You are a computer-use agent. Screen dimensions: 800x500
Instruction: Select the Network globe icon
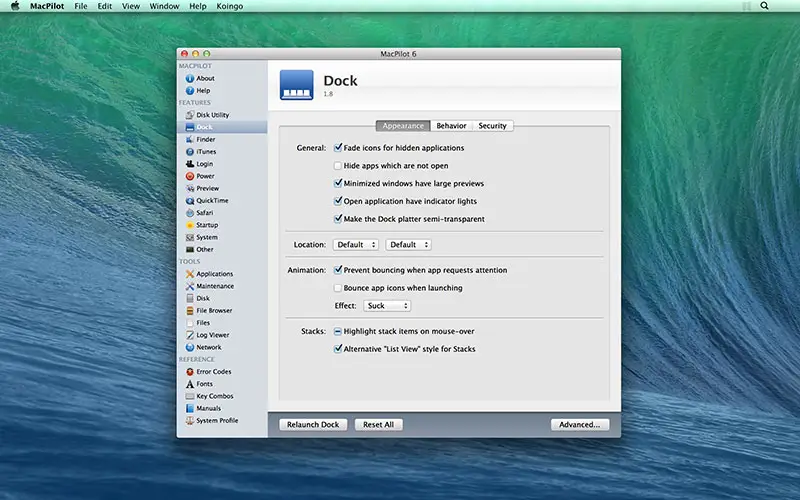pyautogui.click(x=190, y=347)
